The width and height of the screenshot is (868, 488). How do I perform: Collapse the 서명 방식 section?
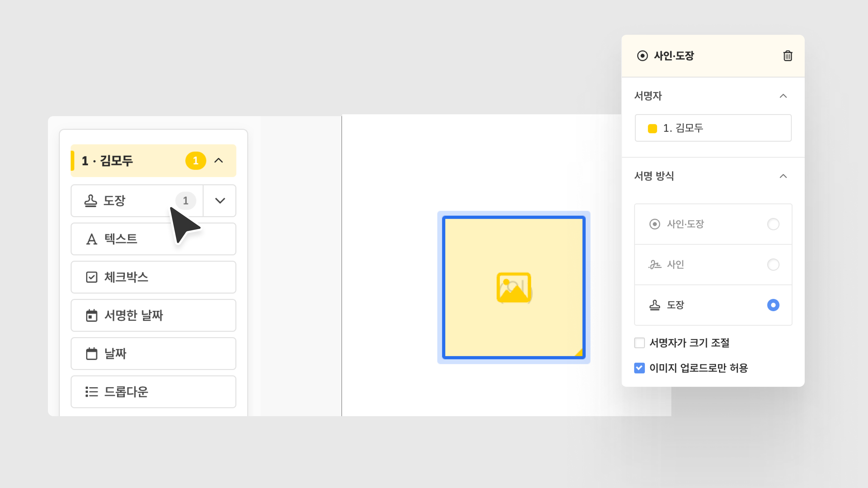tap(783, 176)
